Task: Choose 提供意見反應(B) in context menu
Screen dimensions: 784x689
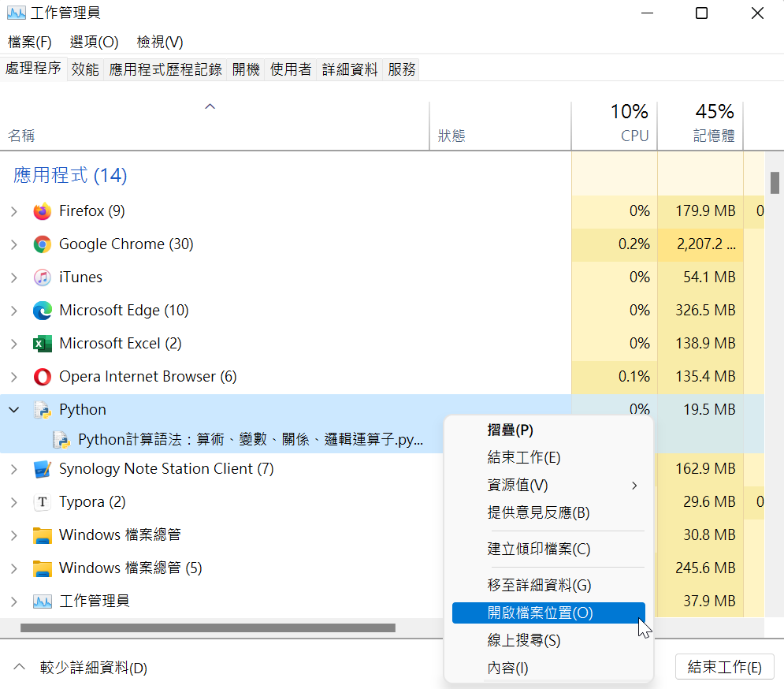Action: pyautogui.click(x=548, y=512)
